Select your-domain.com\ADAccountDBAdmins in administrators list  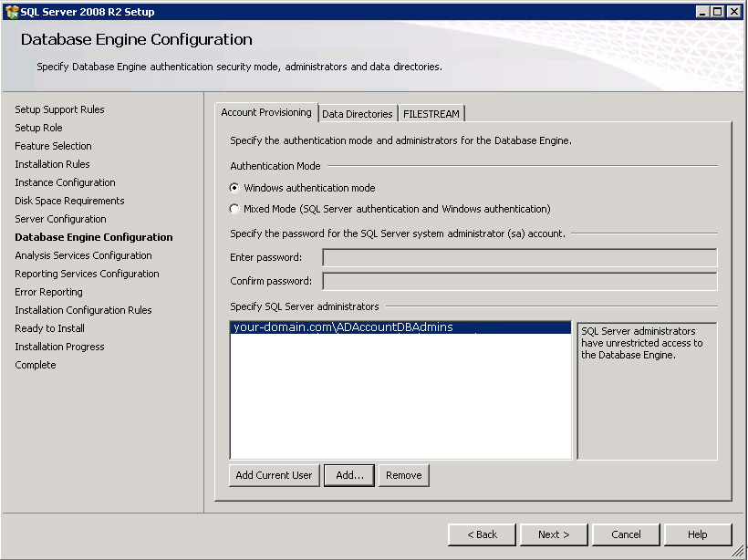tap(400, 327)
